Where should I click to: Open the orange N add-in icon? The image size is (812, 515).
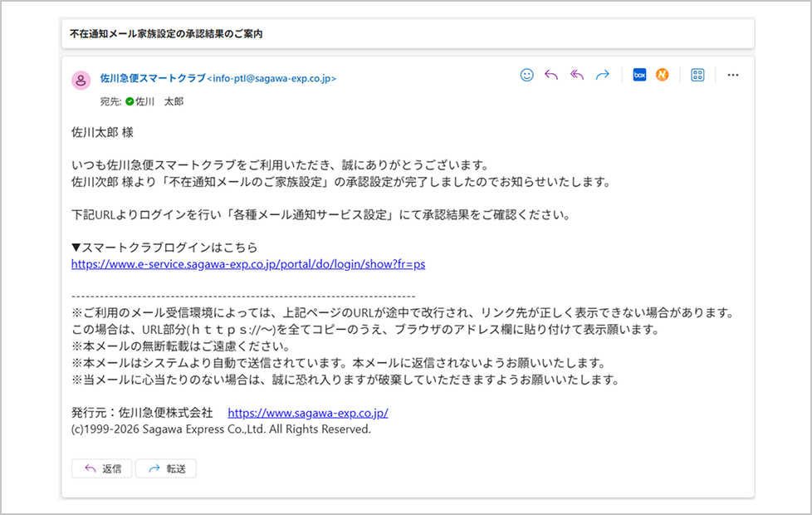662,75
